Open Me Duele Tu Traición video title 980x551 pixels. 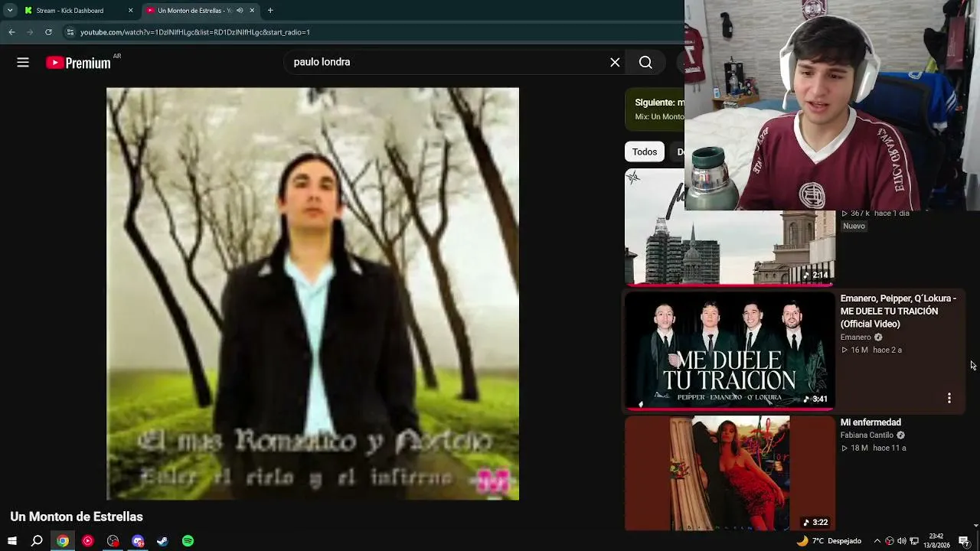(x=898, y=311)
